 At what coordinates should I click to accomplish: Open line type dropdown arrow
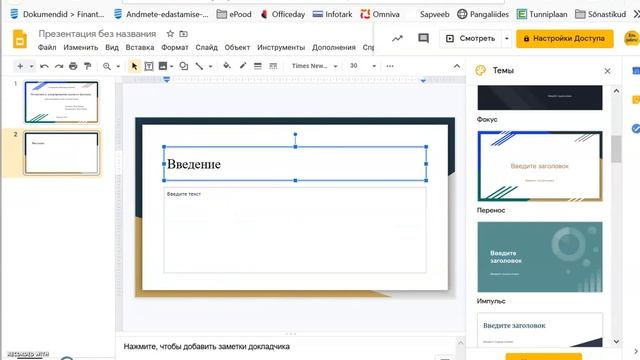coord(211,66)
